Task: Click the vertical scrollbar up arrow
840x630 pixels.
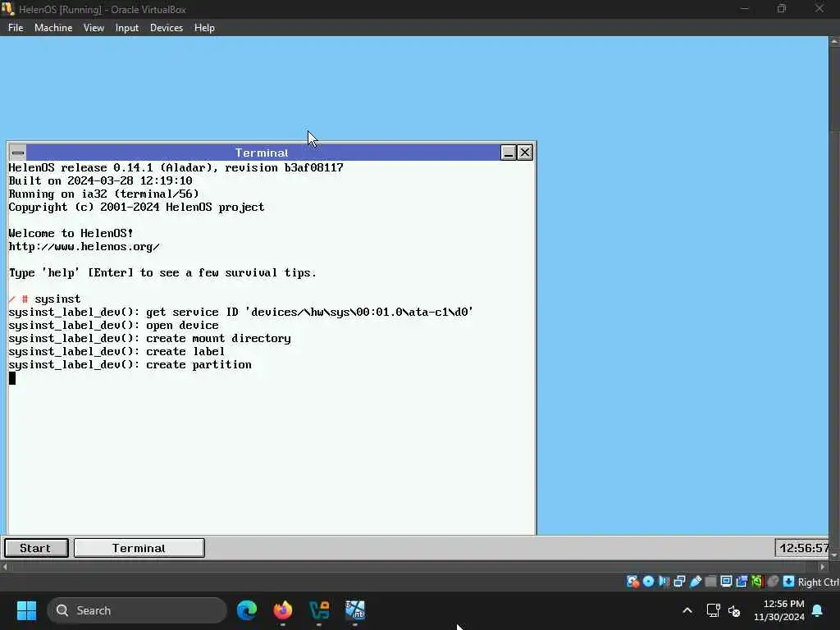Action: pos(834,41)
